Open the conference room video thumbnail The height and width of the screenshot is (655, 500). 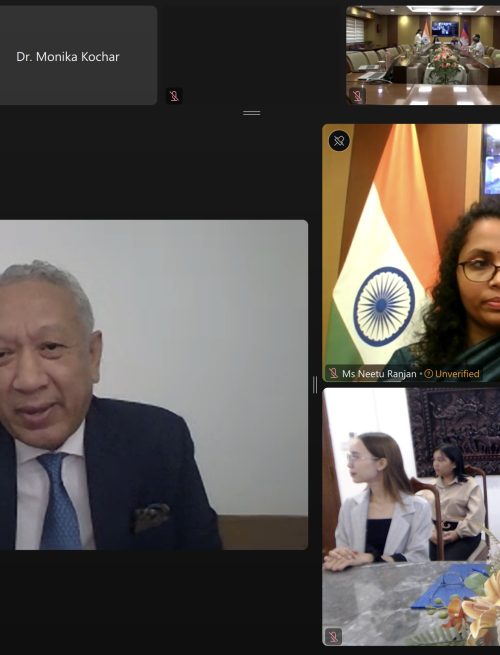coord(423,55)
